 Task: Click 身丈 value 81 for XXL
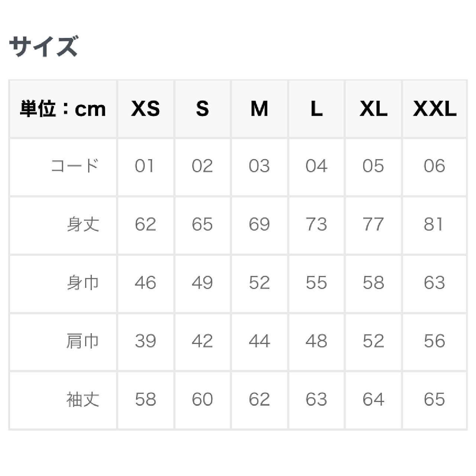434,224
